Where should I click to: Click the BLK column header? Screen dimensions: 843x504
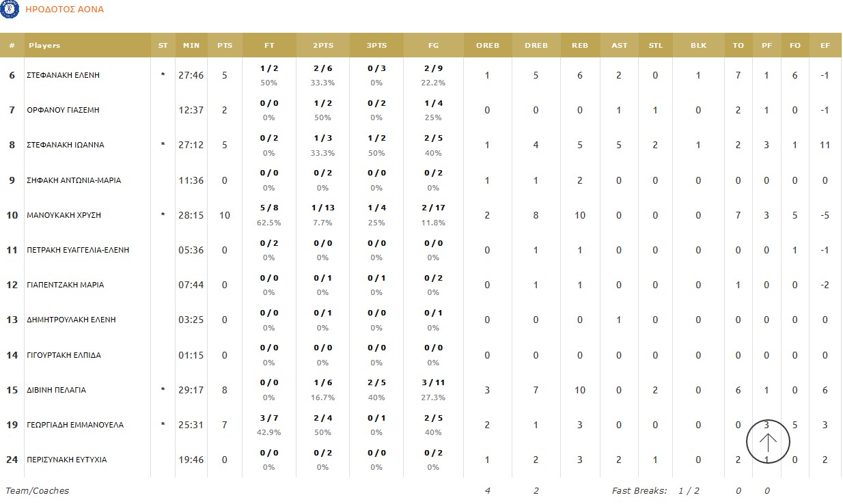click(x=698, y=46)
